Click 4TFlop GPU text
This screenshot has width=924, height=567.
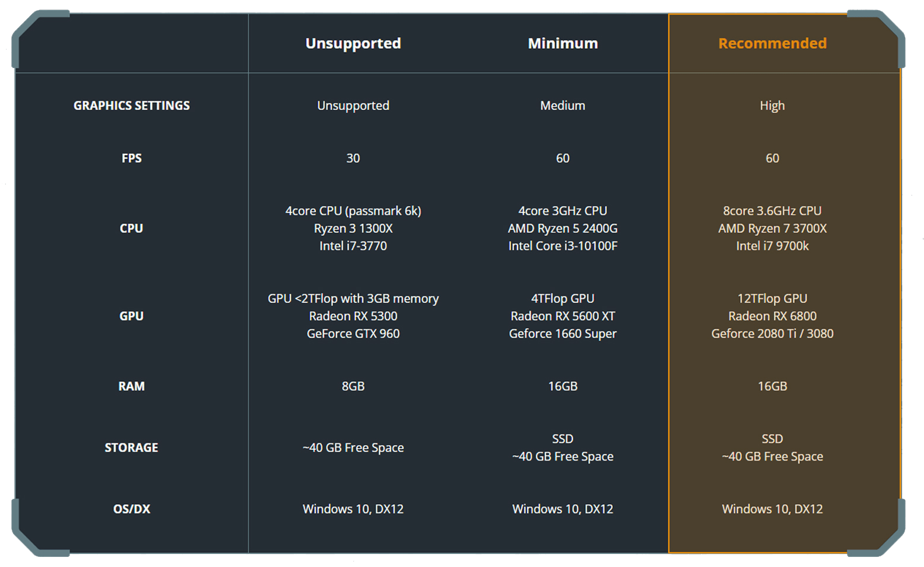pyautogui.click(x=563, y=299)
